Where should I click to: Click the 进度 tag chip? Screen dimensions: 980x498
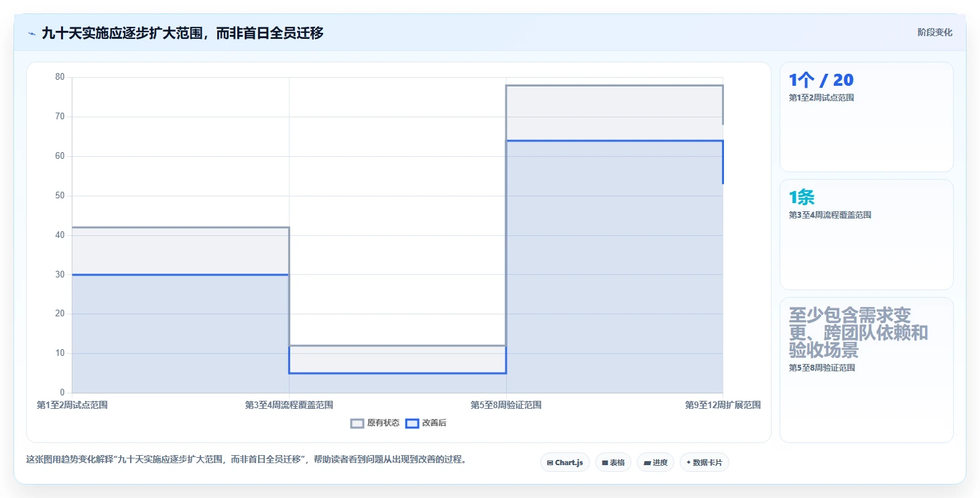pyautogui.click(x=656, y=462)
